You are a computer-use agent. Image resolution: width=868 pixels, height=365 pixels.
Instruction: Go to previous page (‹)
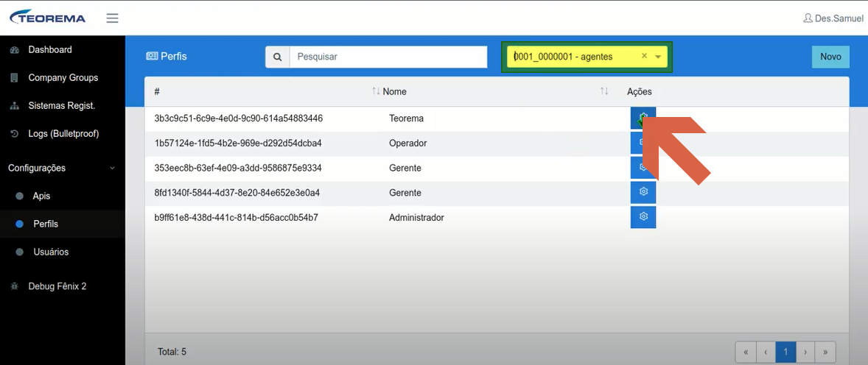[766, 352]
